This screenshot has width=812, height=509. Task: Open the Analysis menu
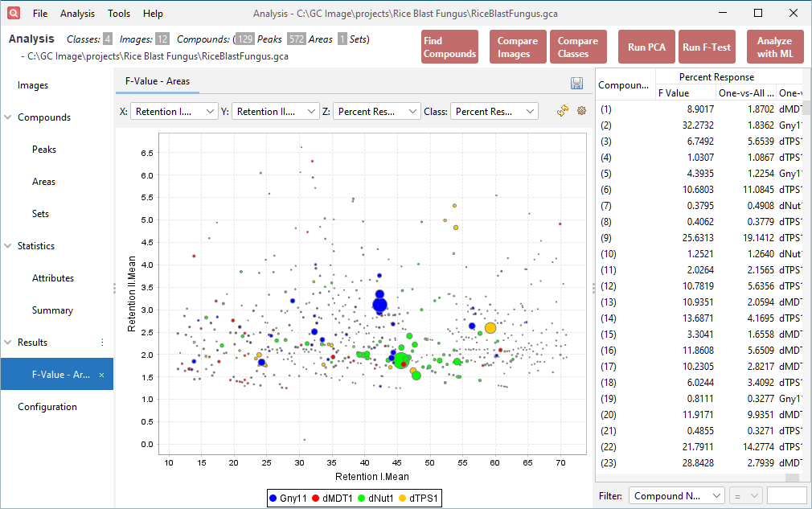(x=77, y=14)
